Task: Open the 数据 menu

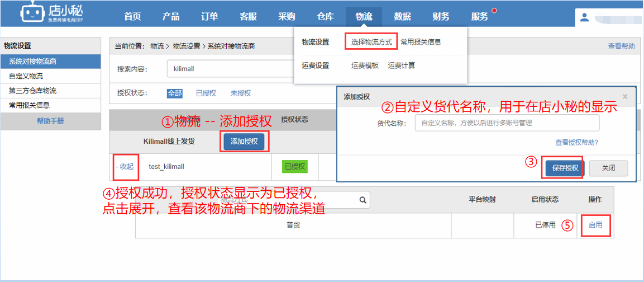Action: tap(402, 16)
